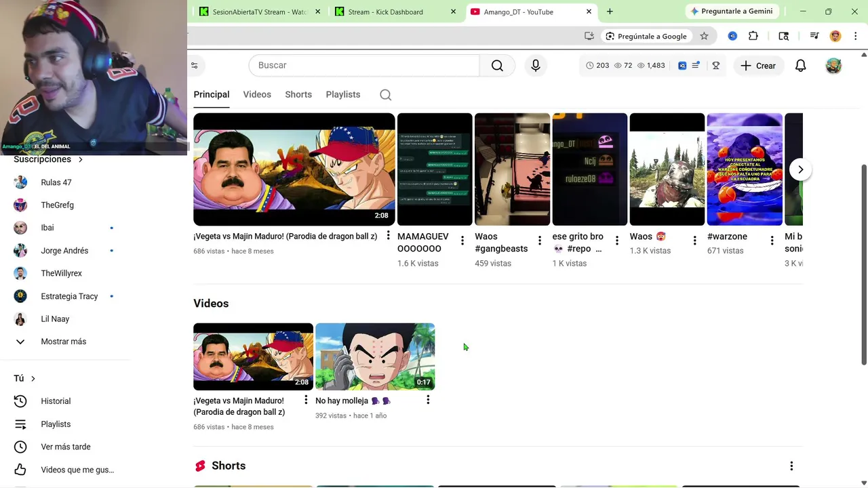Open options for Vegeta vs Majin Maduro featured video
This screenshot has width=868, height=488.
pos(388,236)
